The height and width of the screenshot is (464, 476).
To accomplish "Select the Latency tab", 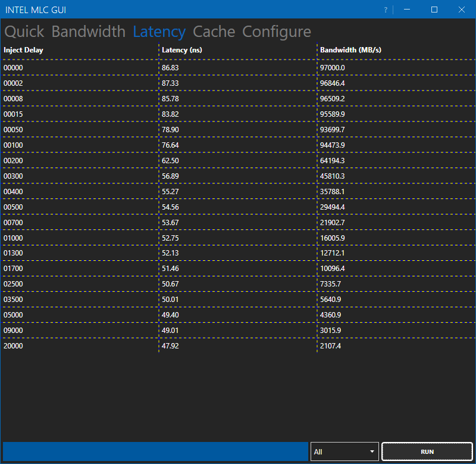I will click(x=159, y=32).
